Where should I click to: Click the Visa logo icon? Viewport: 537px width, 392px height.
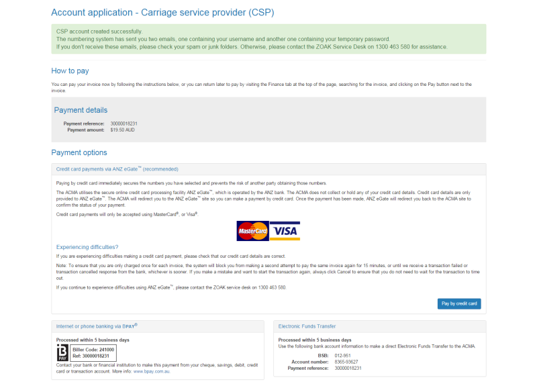coord(285,231)
